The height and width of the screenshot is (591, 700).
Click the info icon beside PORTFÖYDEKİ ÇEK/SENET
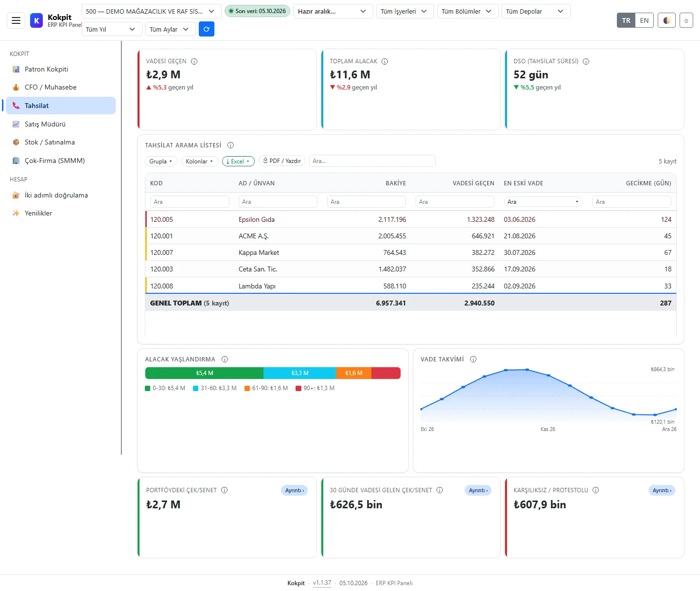pos(225,490)
